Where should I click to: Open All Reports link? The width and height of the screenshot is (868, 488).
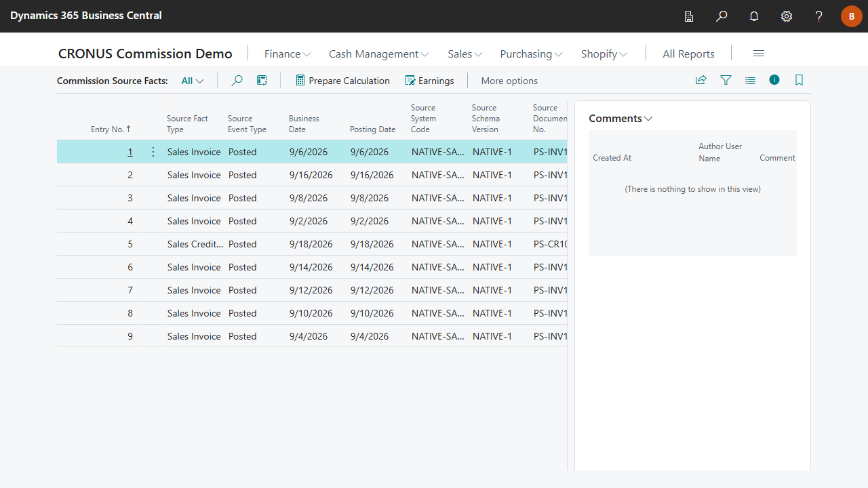[x=688, y=54]
